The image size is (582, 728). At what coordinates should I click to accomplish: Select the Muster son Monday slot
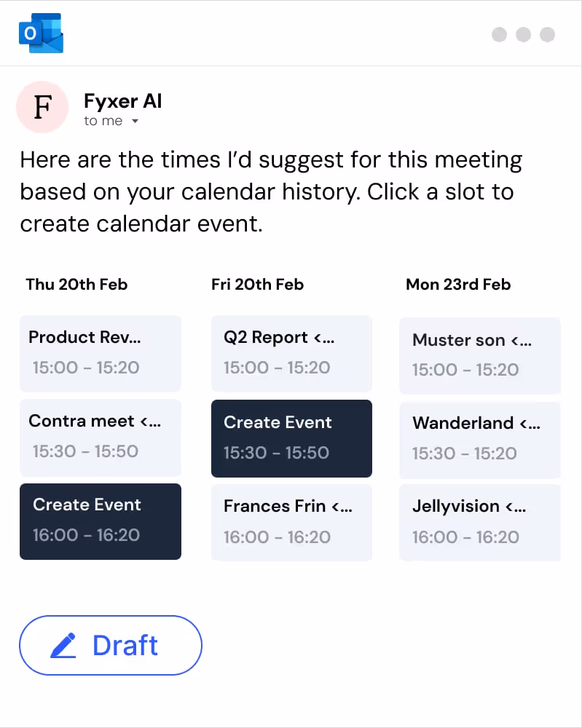(479, 355)
